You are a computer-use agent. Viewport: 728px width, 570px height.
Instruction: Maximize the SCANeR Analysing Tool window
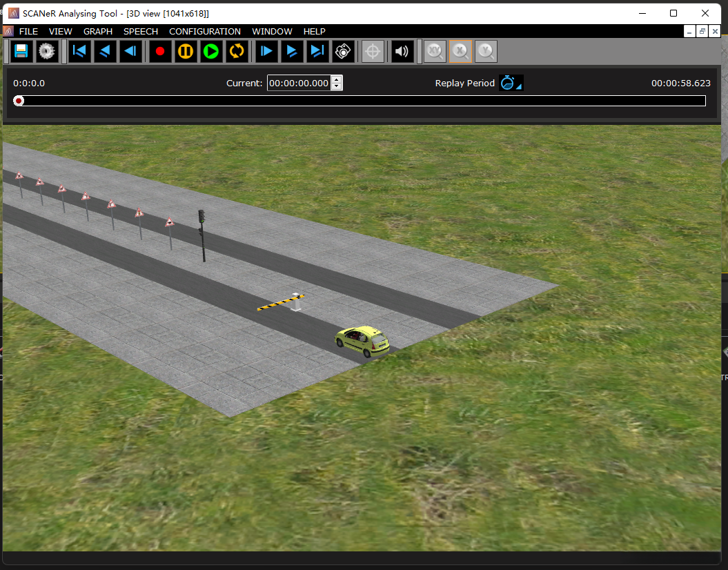tap(673, 13)
